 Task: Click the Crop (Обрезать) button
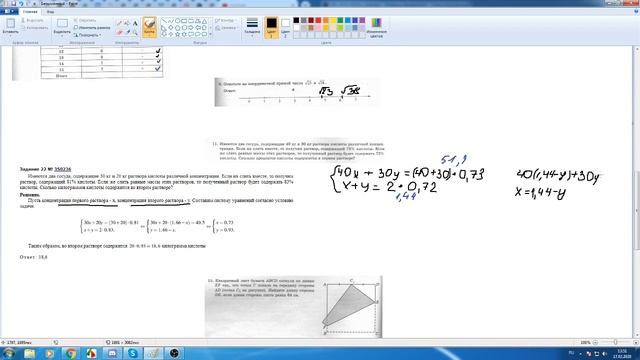(x=85, y=20)
